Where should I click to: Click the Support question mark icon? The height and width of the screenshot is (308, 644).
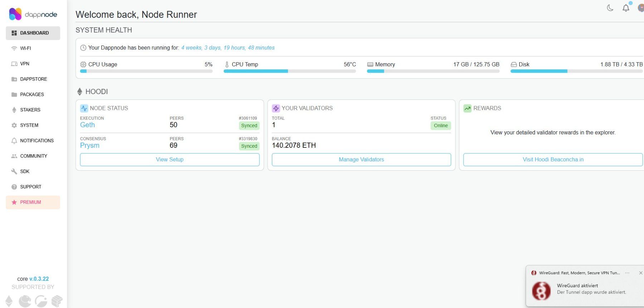(14, 187)
